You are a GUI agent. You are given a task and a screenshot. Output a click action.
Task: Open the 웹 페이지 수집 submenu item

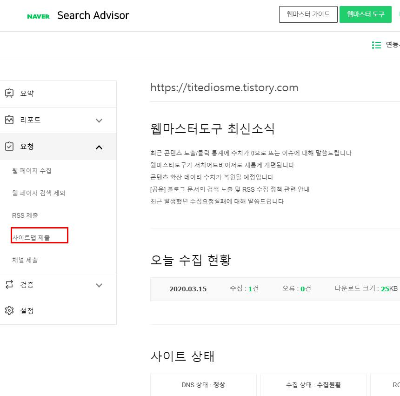pyautogui.click(x=32, y=171)
